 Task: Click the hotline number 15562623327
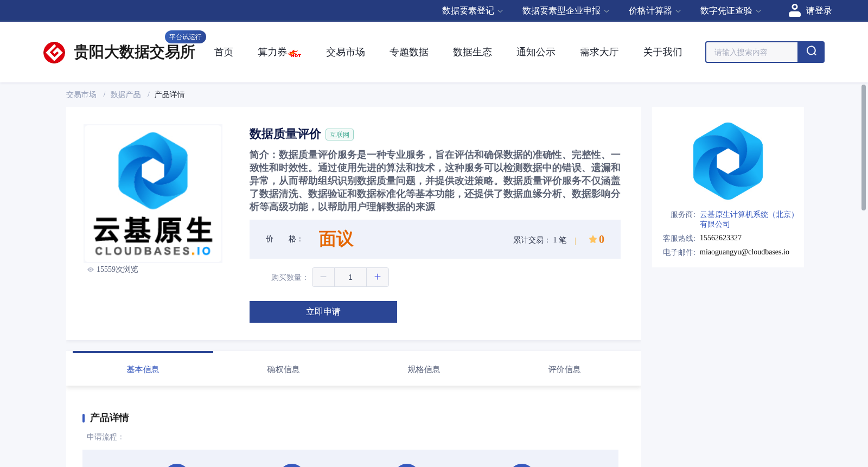tap(720, 238)
